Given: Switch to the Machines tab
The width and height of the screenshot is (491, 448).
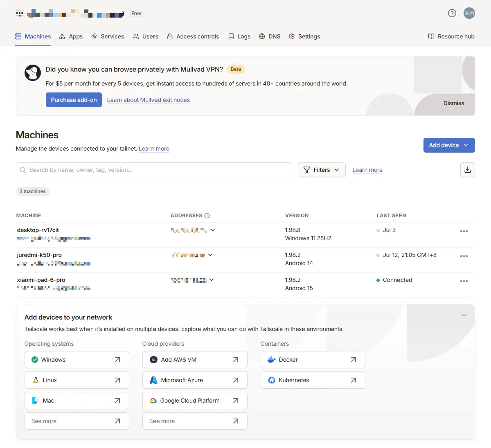Looking at the screenshot, I should (33, 36).
